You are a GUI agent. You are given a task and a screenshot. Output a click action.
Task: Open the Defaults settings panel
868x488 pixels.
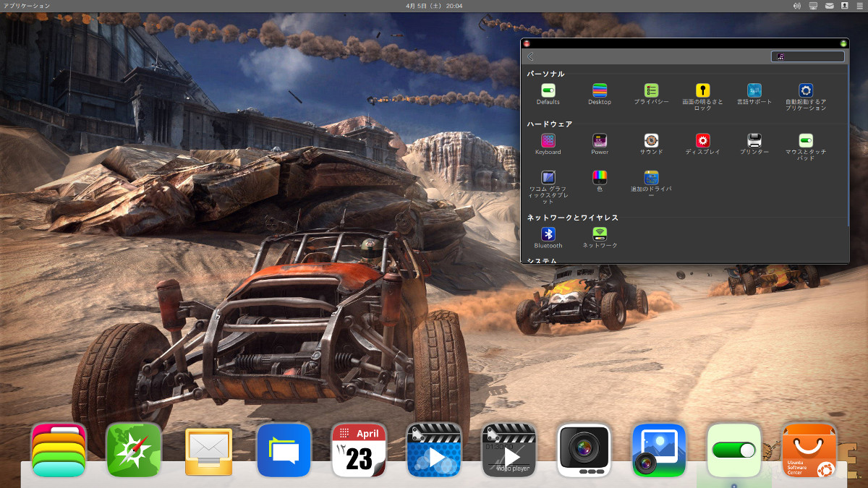548,94
